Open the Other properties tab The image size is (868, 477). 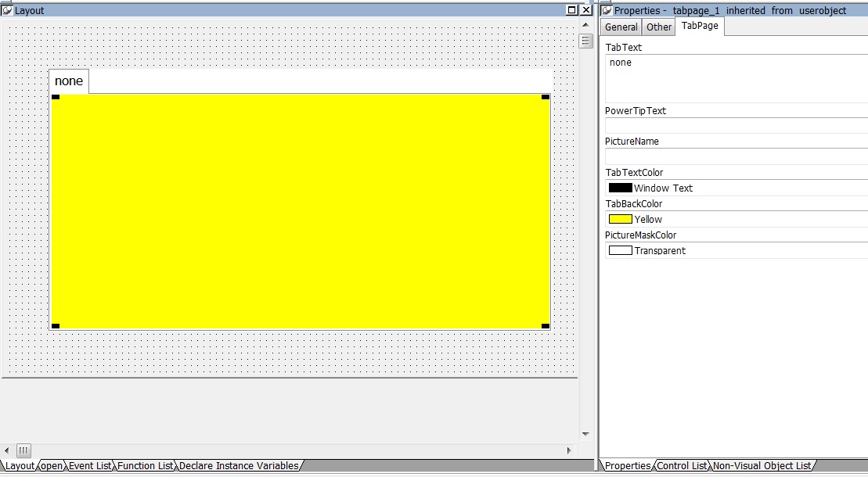(x=659, y=27)
